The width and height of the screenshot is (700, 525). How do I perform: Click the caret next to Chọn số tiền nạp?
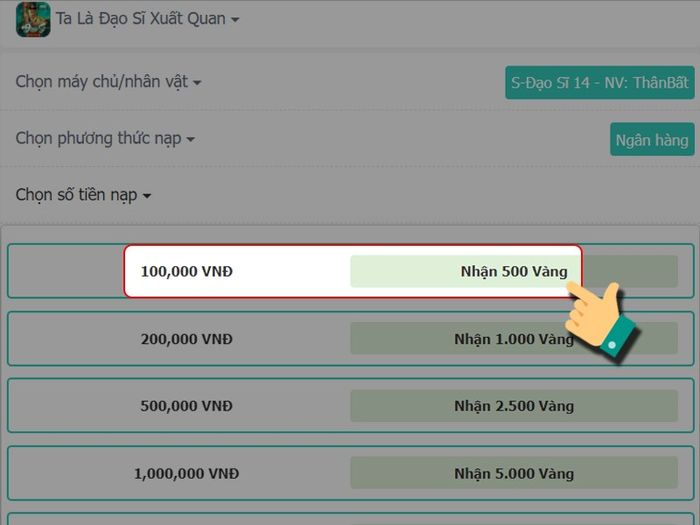coord(147,196)
